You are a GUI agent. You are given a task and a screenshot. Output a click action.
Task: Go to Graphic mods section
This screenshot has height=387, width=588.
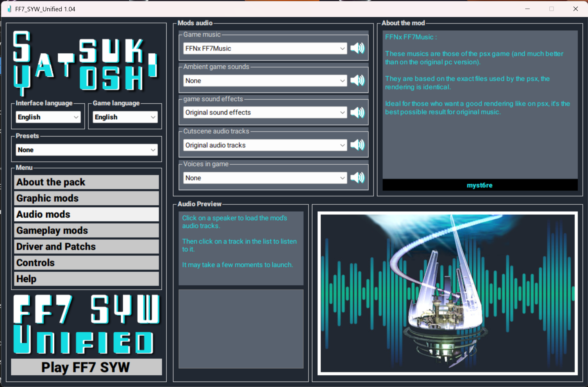click(x=87, y=198)
